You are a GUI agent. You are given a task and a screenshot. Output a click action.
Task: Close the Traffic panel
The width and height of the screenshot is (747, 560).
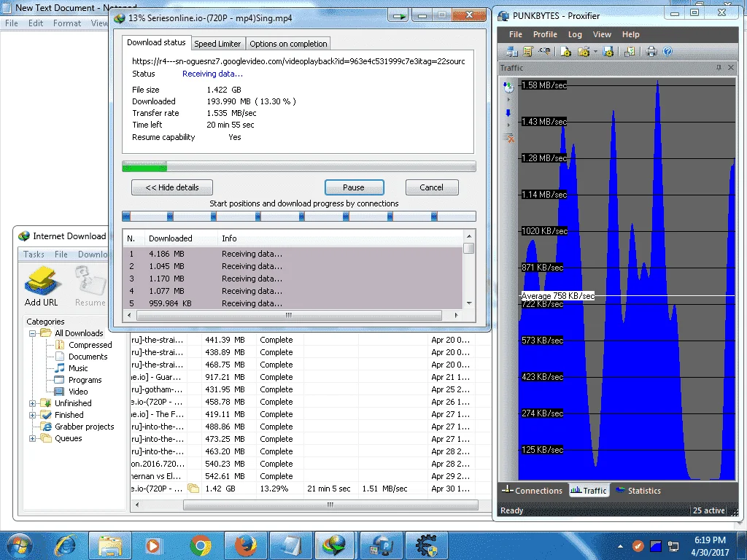point(731,68)
